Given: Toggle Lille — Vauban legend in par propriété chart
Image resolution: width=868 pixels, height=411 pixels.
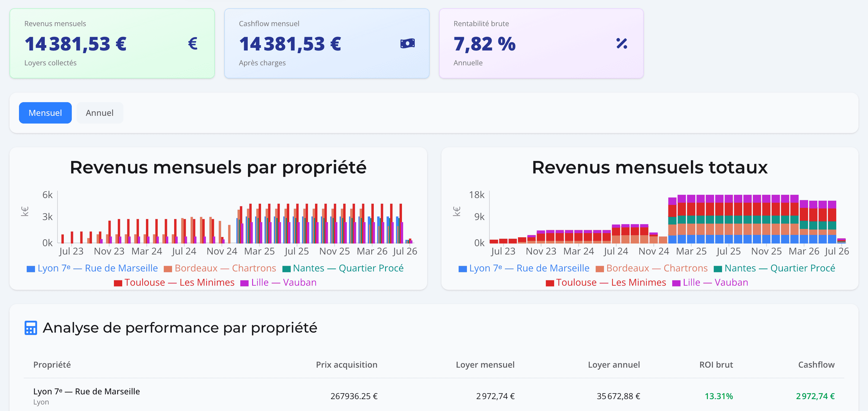Looking at the screenshot, I should click(279, 282).
